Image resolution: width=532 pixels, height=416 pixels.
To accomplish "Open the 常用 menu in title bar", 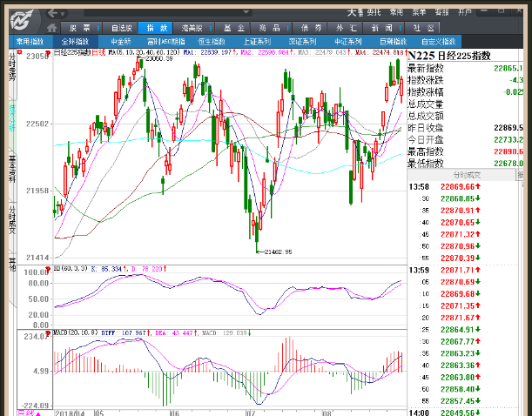I will coord(396,12).
